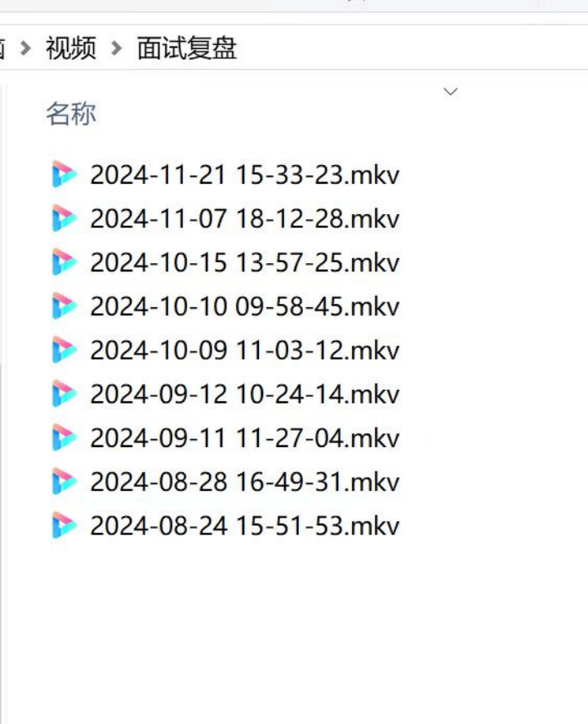Click the 面试复盘 breadcrumb segment

pyautogui.click(x=187, y=47)
